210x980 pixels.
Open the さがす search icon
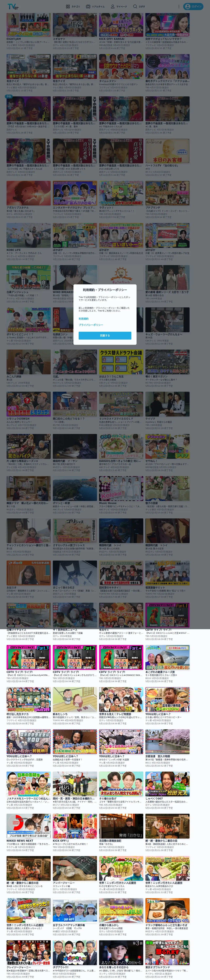pyautogui.click(x=135, y=7)
